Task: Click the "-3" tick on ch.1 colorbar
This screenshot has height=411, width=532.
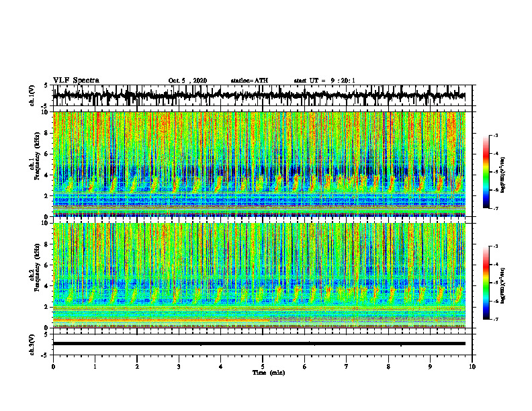Action: 496,135
